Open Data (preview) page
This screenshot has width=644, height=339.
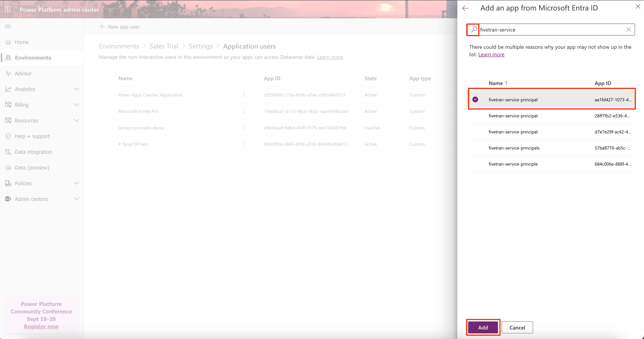32,167
